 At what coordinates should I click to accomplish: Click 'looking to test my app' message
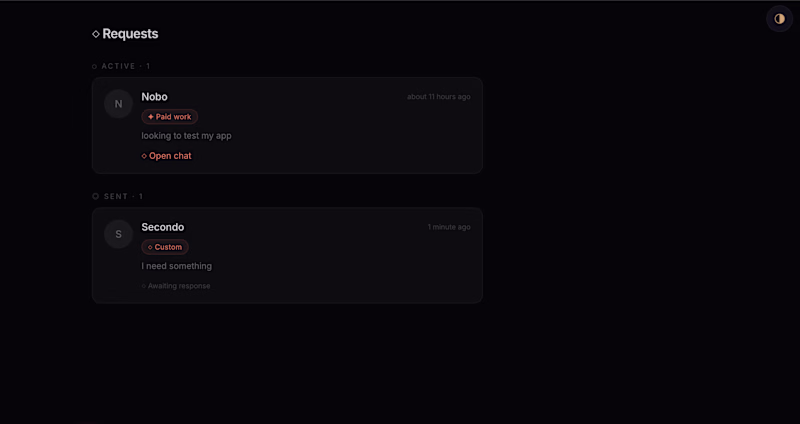[186, 136]
